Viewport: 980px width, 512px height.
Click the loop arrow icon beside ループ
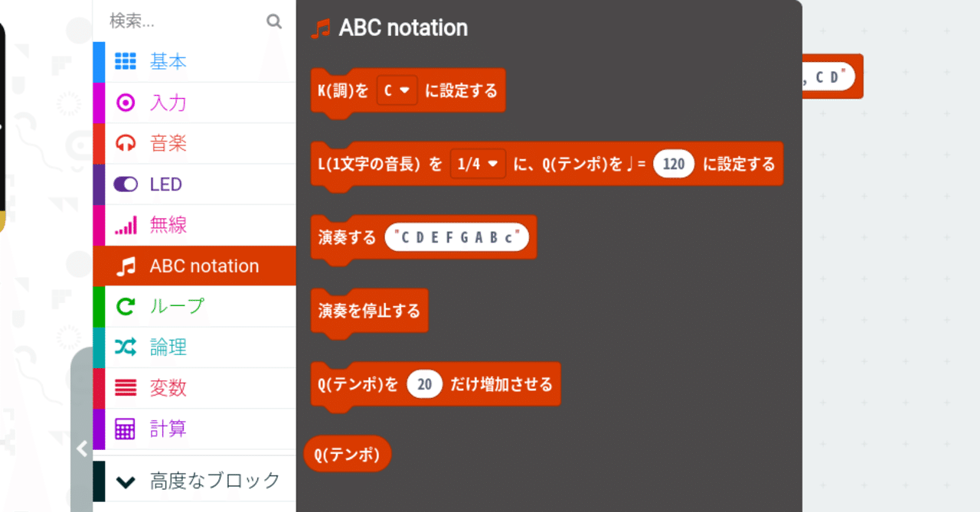[126, 306]
